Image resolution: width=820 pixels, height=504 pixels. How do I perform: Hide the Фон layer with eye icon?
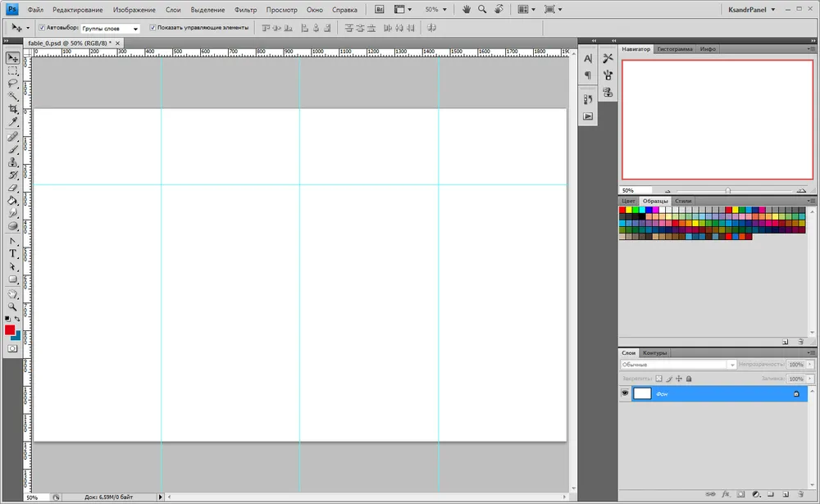[x=625, y=393]
